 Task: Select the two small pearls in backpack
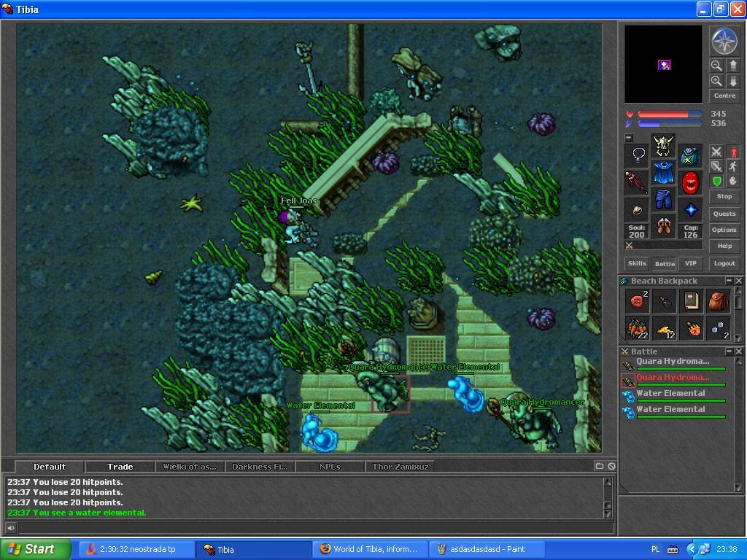[x=719, y=328]
